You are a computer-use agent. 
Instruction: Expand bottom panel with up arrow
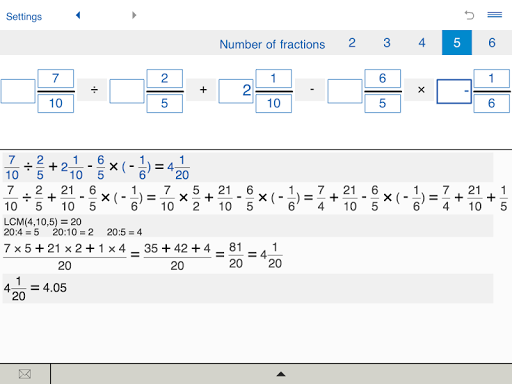[x=281, y=374]
